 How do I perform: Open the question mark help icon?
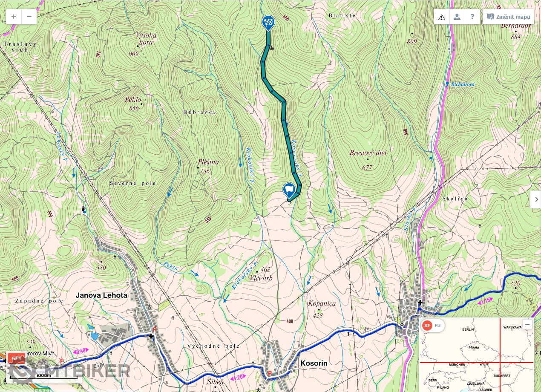(472, 17)
